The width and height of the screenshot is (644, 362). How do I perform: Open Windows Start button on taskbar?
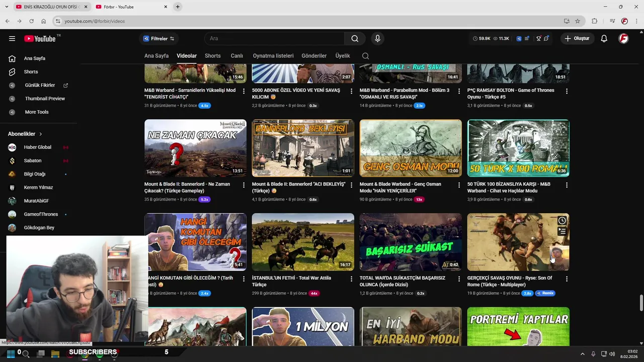point(10,353)
